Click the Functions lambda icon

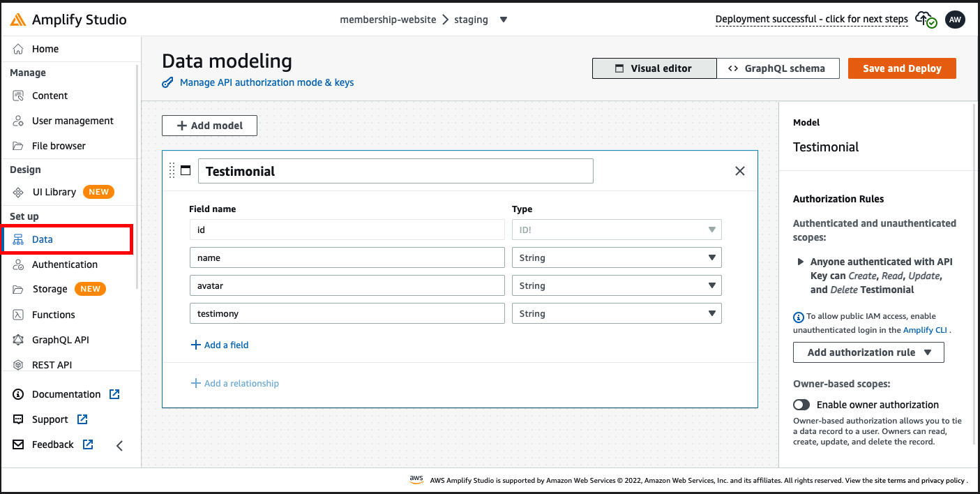[19, 315]
